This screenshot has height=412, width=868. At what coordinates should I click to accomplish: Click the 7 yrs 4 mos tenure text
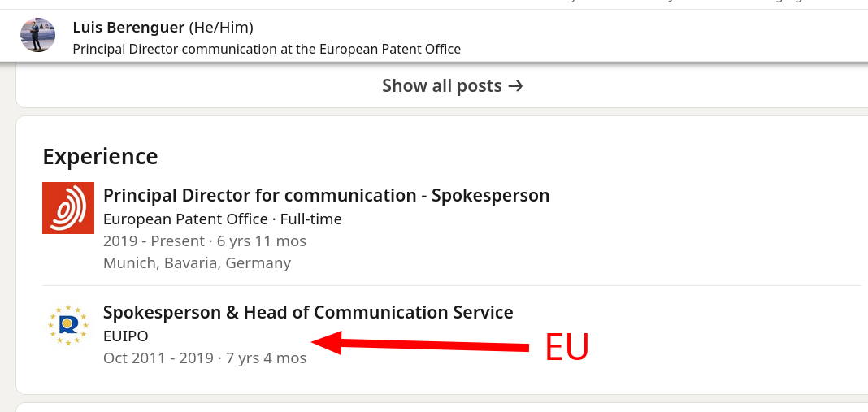[265, 358]
